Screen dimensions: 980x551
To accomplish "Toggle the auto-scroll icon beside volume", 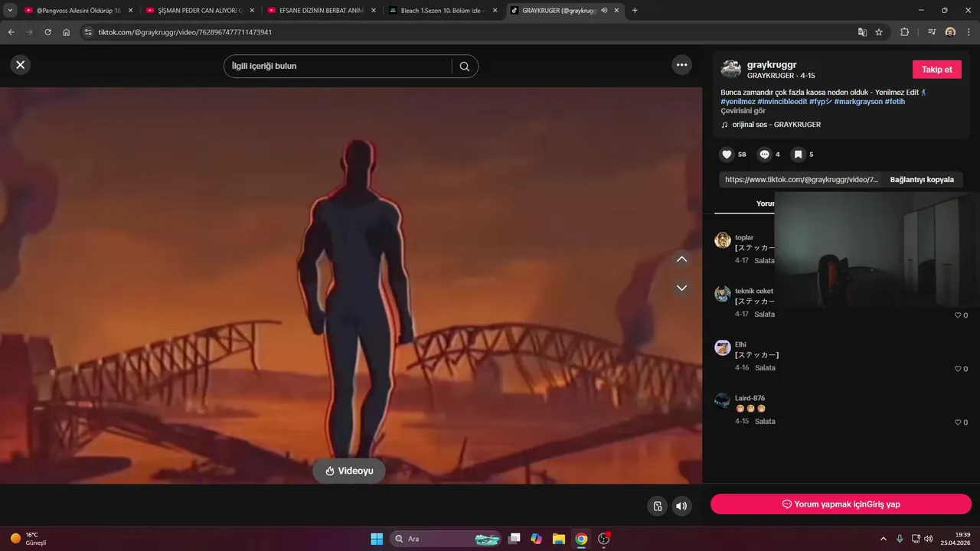I will [x=657, y=506].
